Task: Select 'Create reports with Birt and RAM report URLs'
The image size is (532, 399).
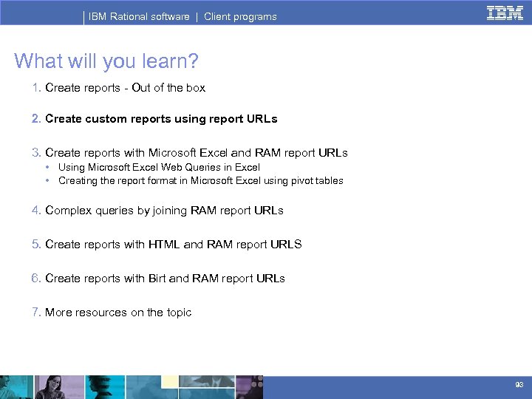Action: (x=165, y=279)
